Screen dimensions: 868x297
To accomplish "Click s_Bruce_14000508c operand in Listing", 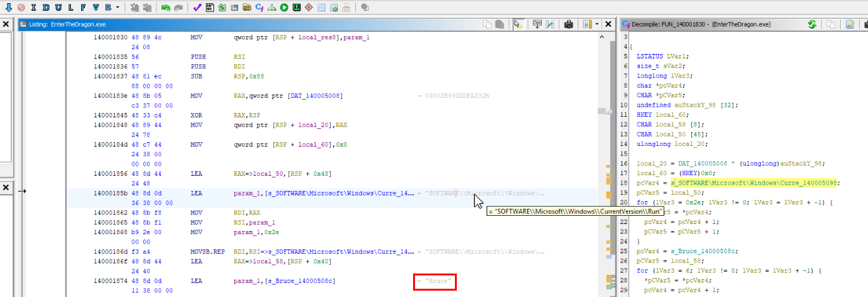I will pos(300,280).
